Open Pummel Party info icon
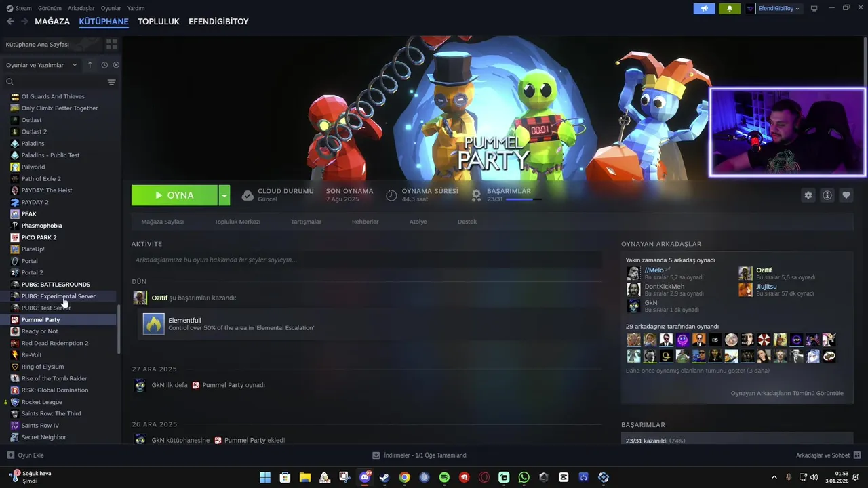 tap(827, 195)
